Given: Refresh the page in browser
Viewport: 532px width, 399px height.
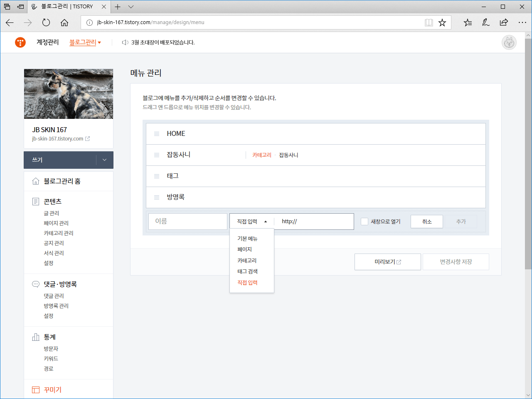Looking at the screenshot, I should (46, 22).
